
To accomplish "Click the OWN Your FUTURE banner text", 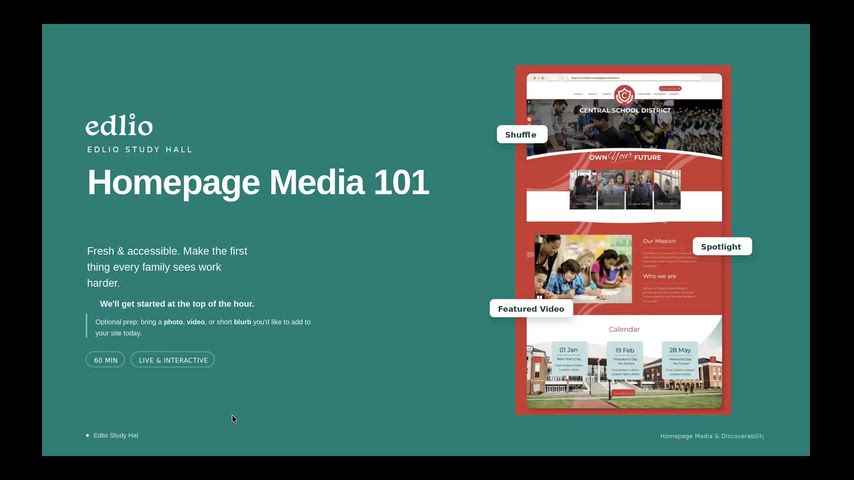I will (625, 157).
